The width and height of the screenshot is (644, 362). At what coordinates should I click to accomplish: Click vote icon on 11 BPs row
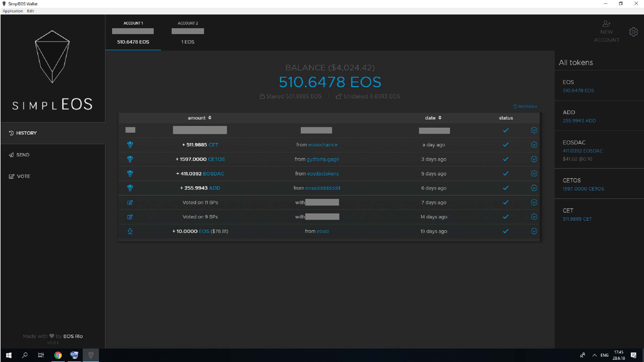point(130,203)
